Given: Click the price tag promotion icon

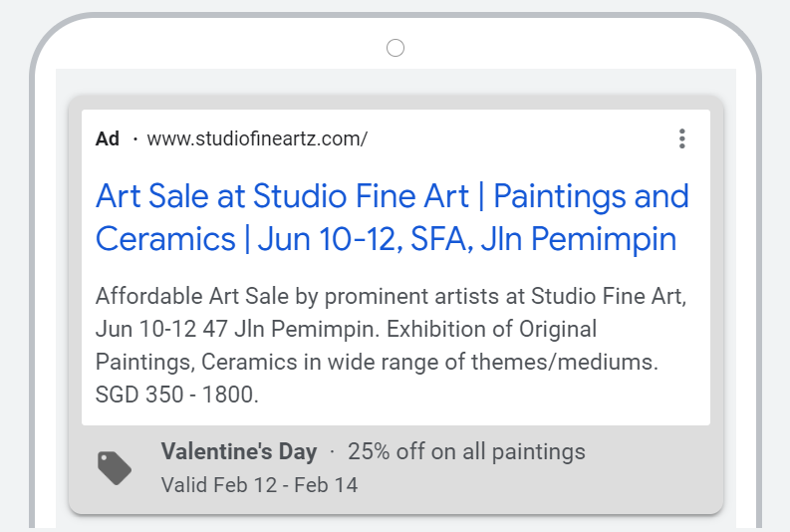Looking at the screenshot, I should pyautogui.click(x=115, y=467).
